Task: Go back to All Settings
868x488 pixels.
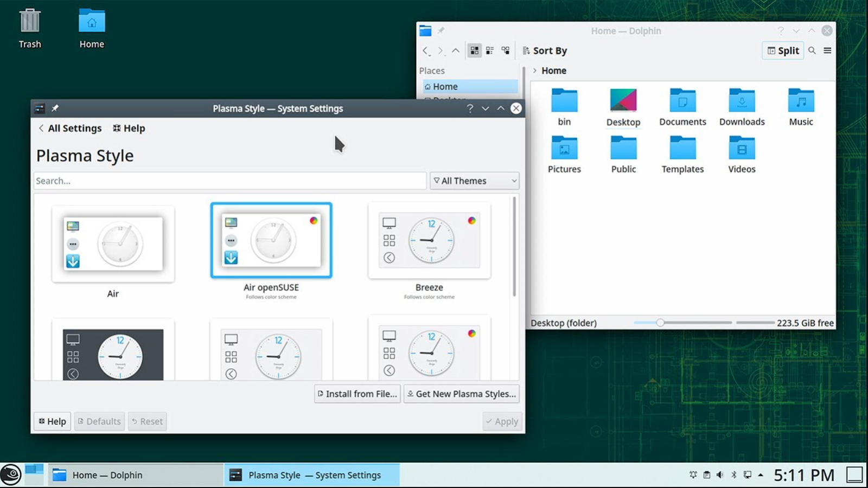Action: (x=70, y=129)
